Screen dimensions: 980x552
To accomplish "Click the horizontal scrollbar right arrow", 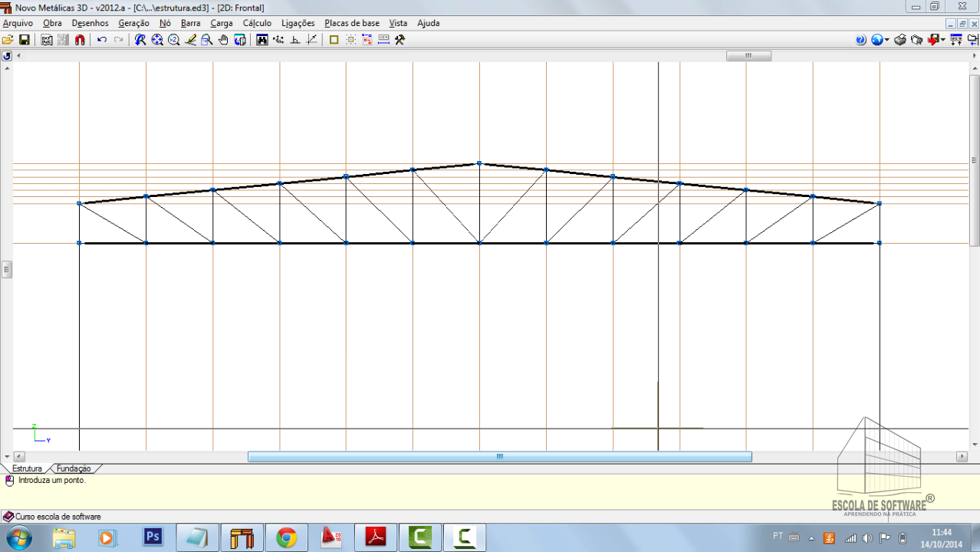I will [x=962, y=457].
